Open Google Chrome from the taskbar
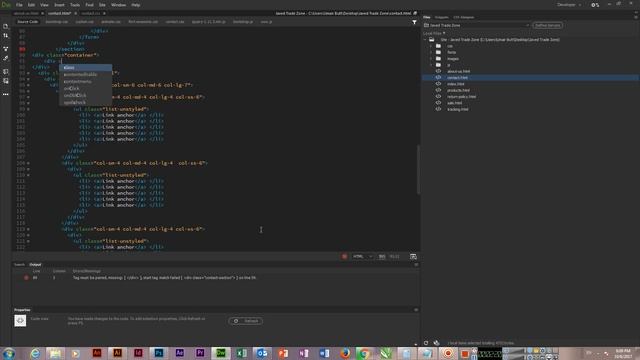 click(x=364, y=353)
